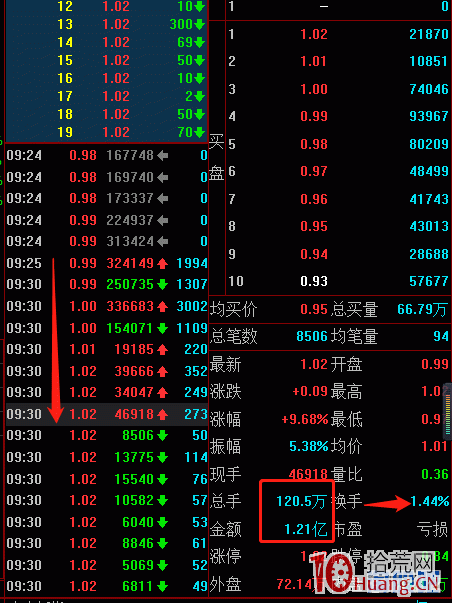Click bid level 5 volume 80209
Image resolution: width=452 pixels, height=603 pixels.
[x=429, y=145]
